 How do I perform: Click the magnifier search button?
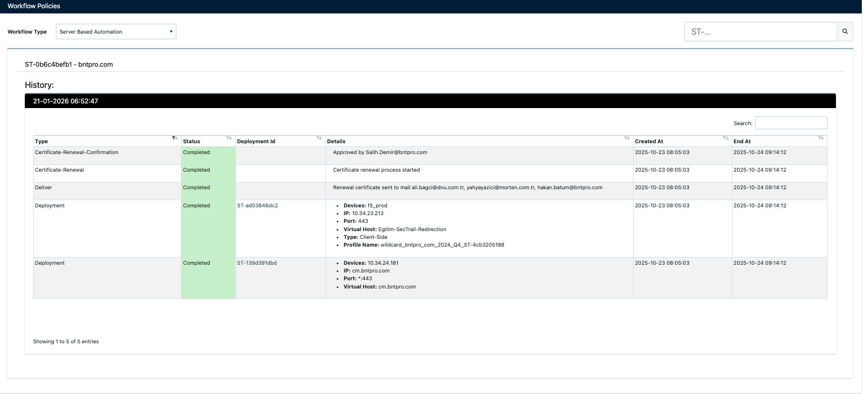[845, 32]
